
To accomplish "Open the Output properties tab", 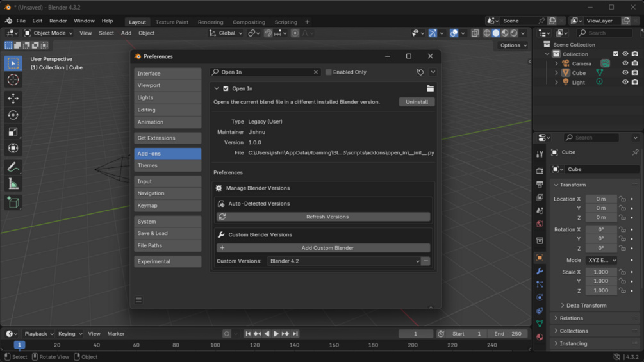I will click(x=540, y=185).
